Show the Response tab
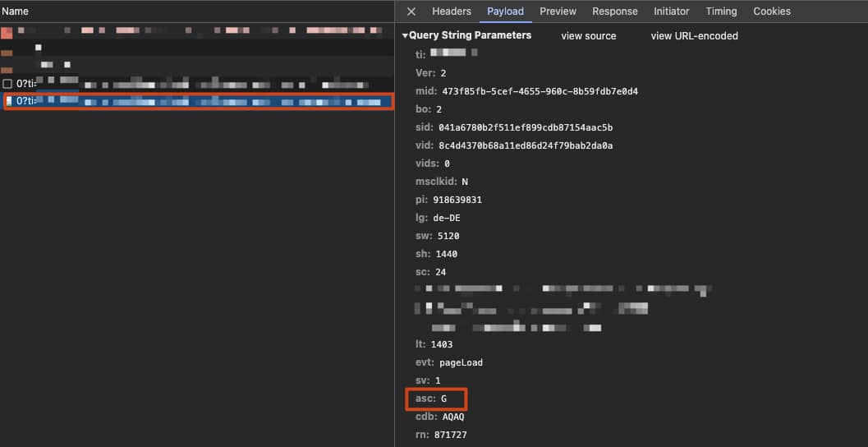This screenshot has width=868, height=447. (614, 12)
